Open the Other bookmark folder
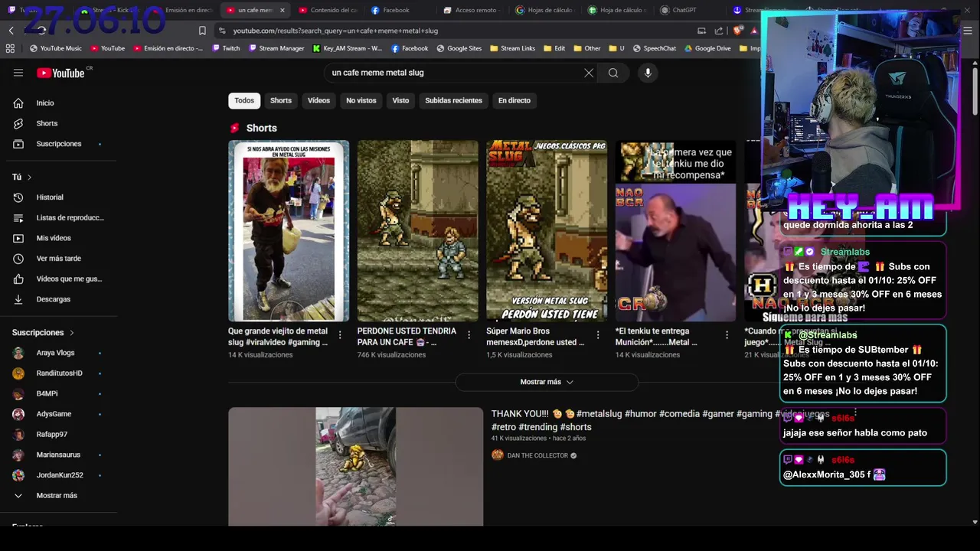This screenshot has width=980, height=551. coord(587,48)
